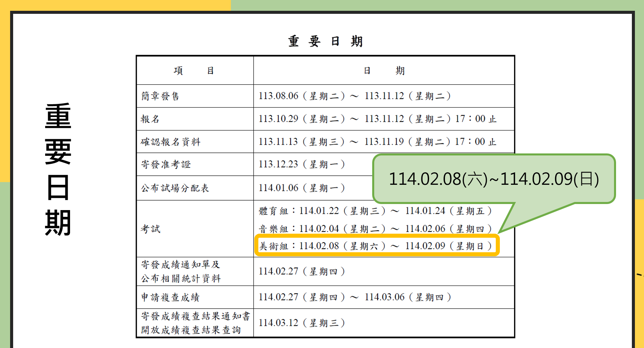Click the 重要日期 heading above the table
This screenshot has height=348, width=644.
point(325,41)
